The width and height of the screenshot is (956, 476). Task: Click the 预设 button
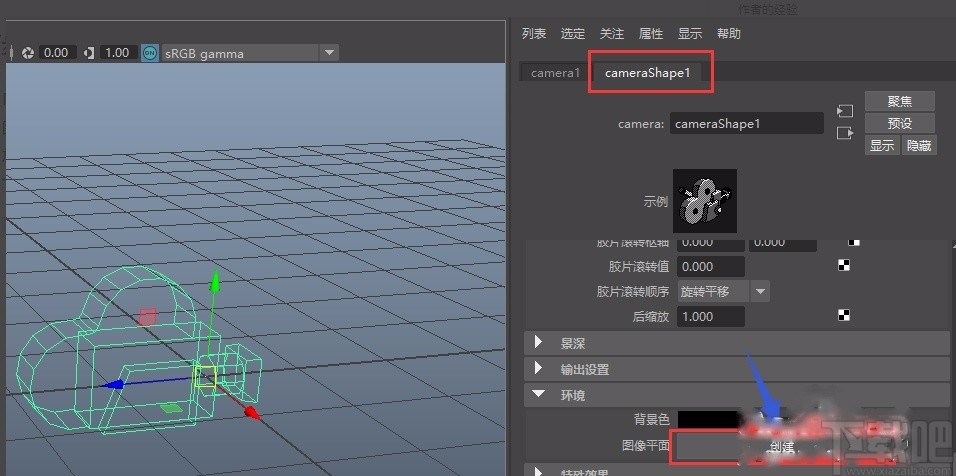pyautogui.click(x=899, y=123)
